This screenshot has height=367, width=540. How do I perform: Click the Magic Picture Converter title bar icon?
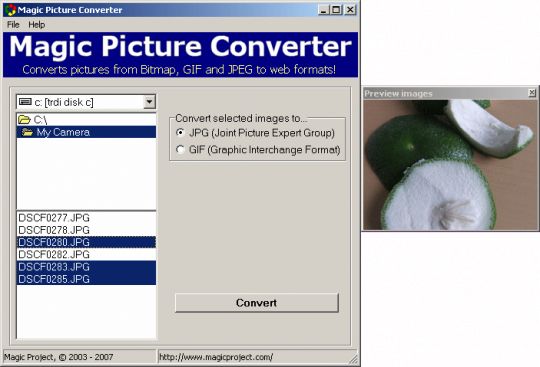tap(11, 10)
